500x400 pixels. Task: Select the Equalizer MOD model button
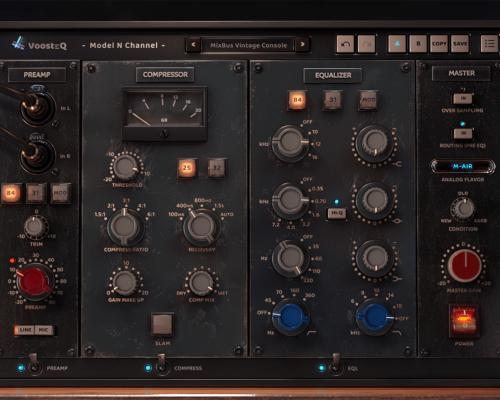[x=368, y=99]
